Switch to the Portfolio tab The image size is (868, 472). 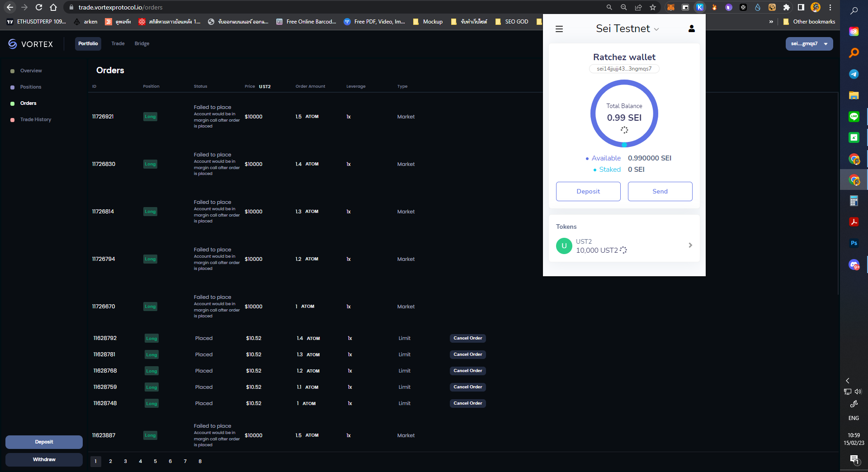88,44
